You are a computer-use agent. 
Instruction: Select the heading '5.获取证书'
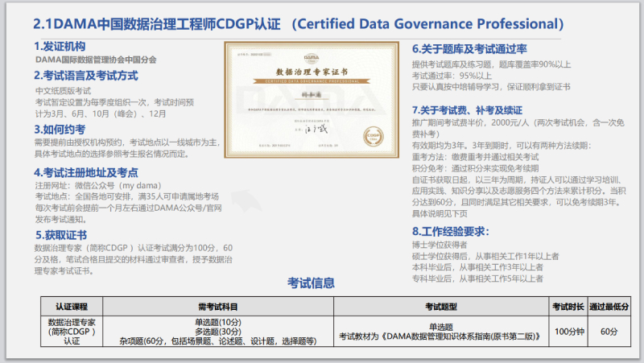[x=61, y=235]
